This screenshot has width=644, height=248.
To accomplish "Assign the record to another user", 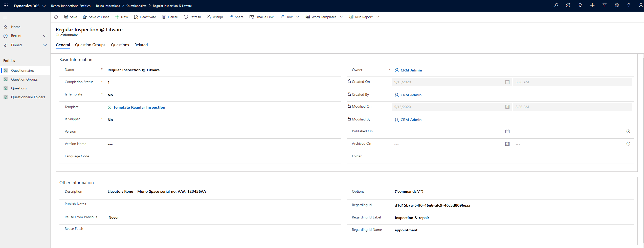I will (215, 17).
